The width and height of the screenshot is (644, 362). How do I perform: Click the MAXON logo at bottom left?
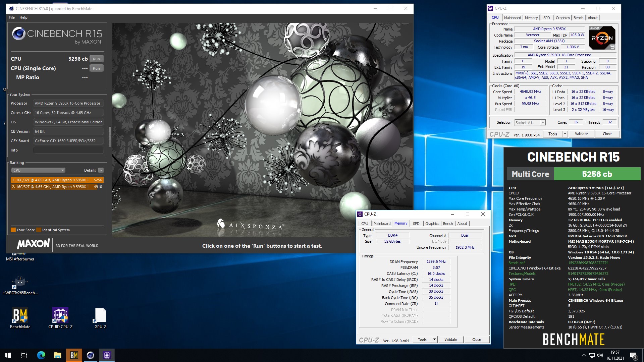click(x=33, y=244)
